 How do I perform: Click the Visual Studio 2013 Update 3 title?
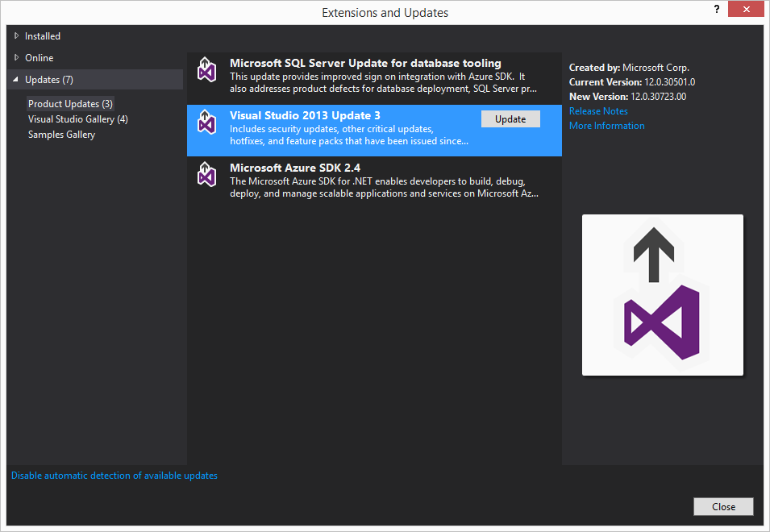tap(305, 115)
